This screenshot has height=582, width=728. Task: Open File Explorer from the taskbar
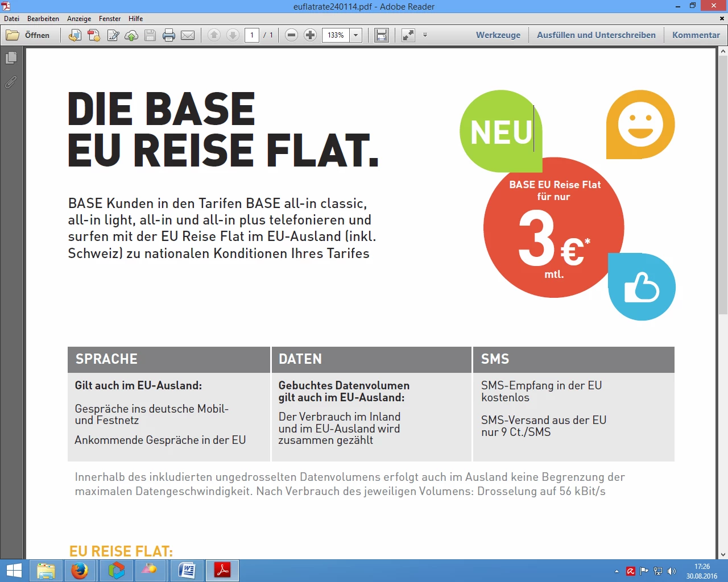[45, 571]
